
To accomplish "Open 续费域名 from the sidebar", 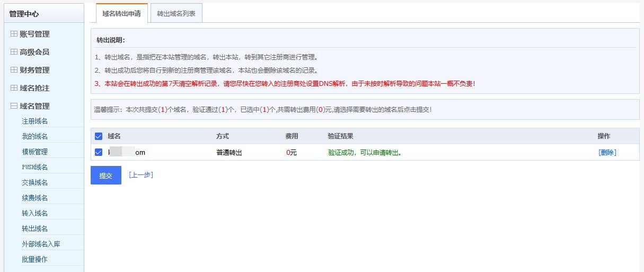I will tap(35, 198).
